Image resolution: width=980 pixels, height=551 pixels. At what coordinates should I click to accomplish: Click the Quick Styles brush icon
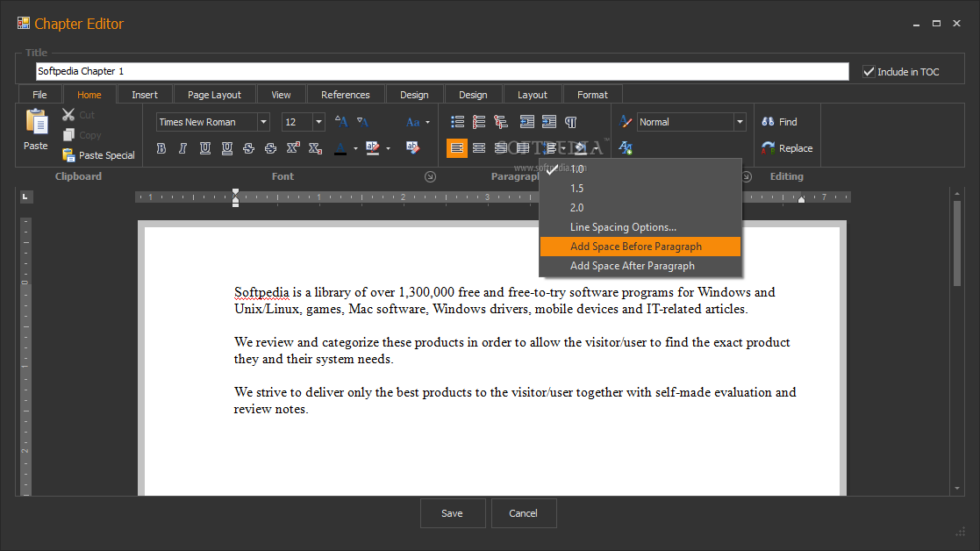(625, 122)
